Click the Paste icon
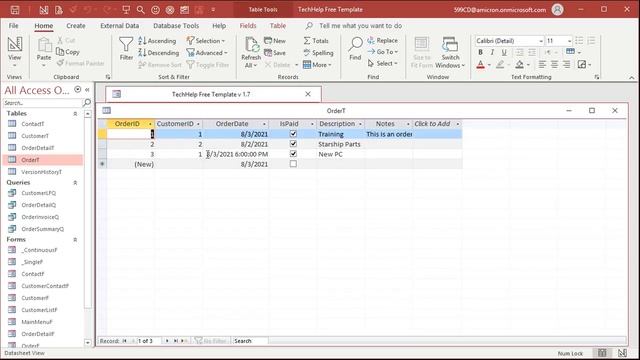This screenshot has width=640, height=360. pos(44,44)
